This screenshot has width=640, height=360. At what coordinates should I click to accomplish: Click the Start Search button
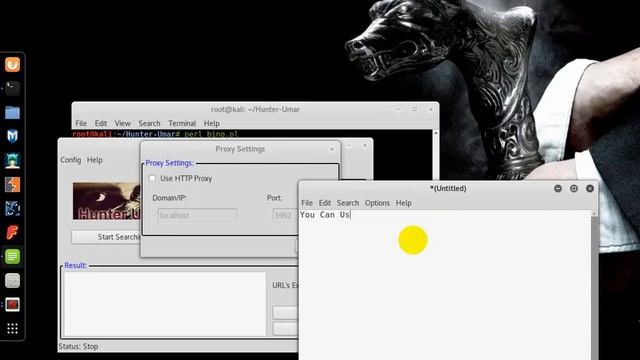pos(106,237)
